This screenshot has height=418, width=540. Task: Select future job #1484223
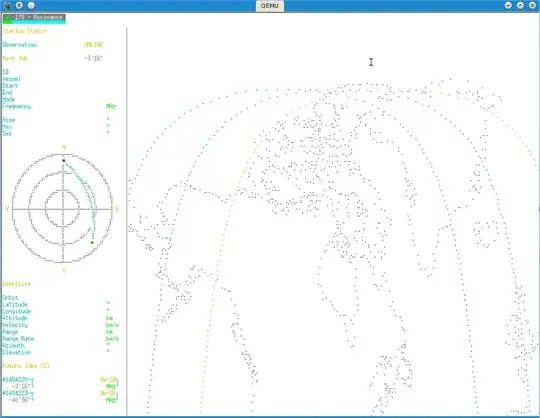(15, 393)
